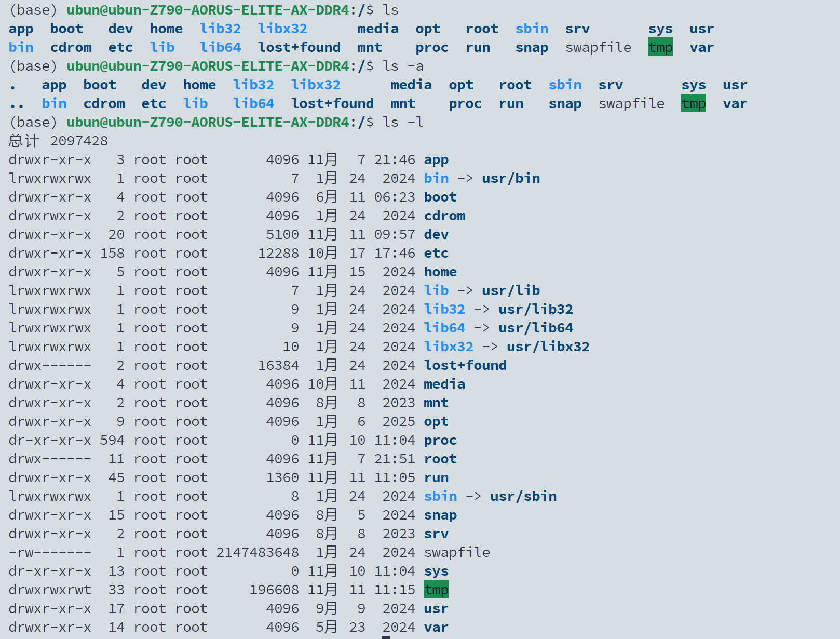The height and width of the screenshot is (639, 840).
Task: Click 'usr/libx32' symlink target
Action: coord(548,347)
